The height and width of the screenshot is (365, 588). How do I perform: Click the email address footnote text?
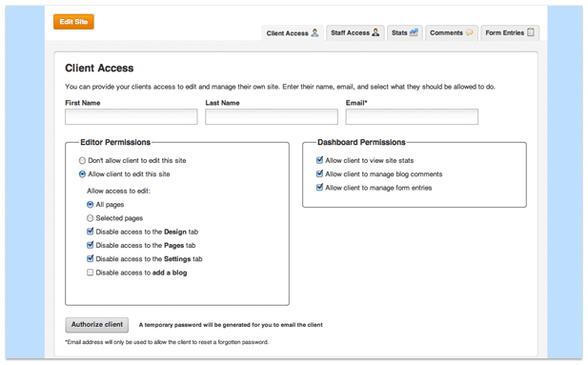(x=167, y=342)
